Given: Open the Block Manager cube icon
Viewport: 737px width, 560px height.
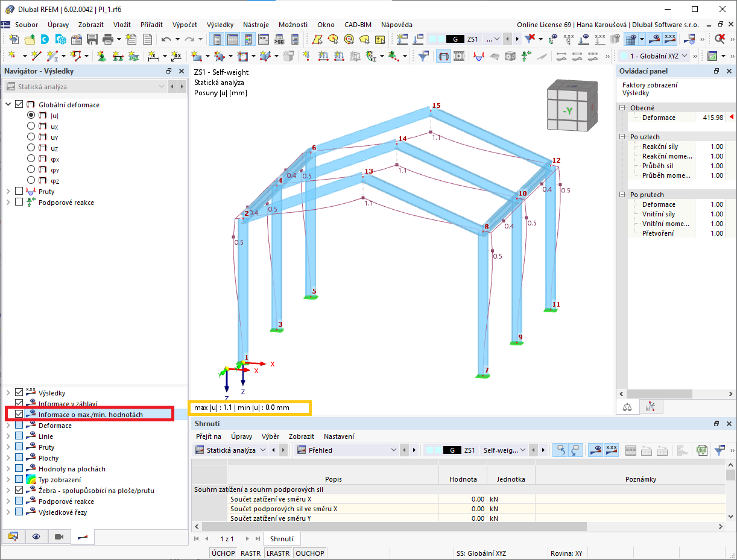Looking at the screenshot, I should tap(61, 39).
